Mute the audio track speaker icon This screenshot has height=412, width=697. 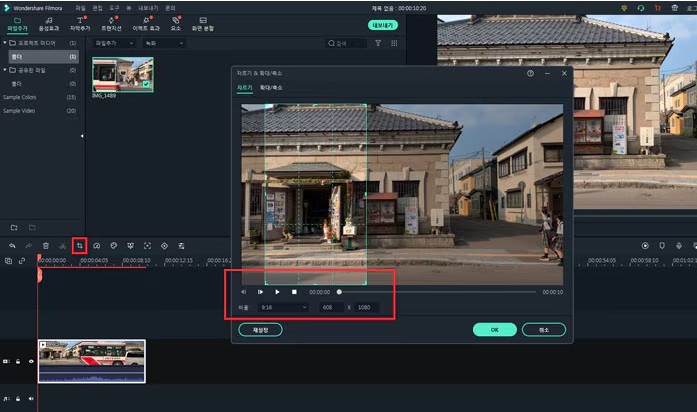pyautogui.click(x=31, y=399)
